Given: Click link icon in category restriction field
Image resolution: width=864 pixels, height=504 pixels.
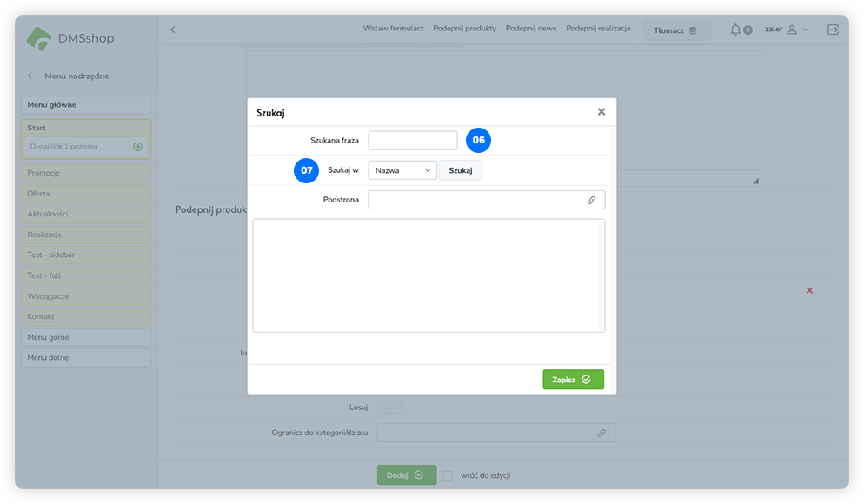Looking at the screenshot, I should click(x=601, y=432).
